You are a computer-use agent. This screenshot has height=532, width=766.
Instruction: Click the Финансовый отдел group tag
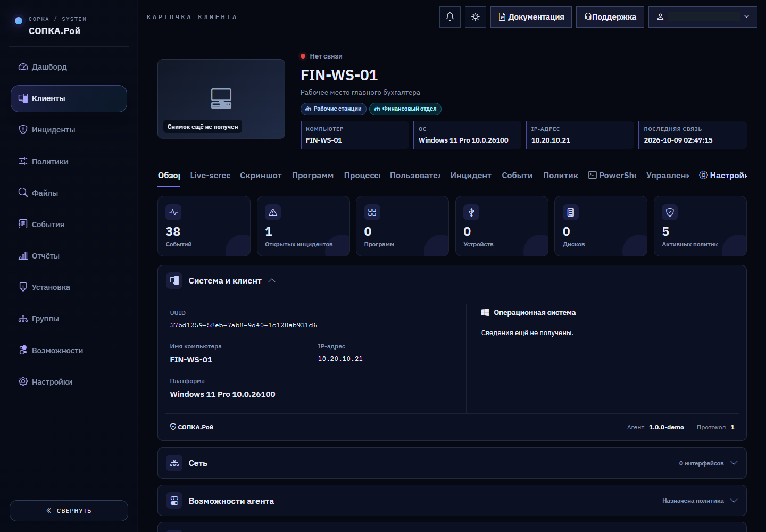[405, 109]
